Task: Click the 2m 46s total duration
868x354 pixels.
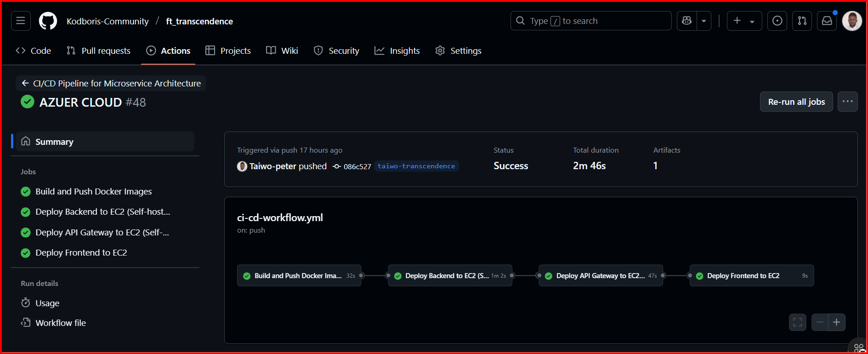Action: [x=590, y=166]
